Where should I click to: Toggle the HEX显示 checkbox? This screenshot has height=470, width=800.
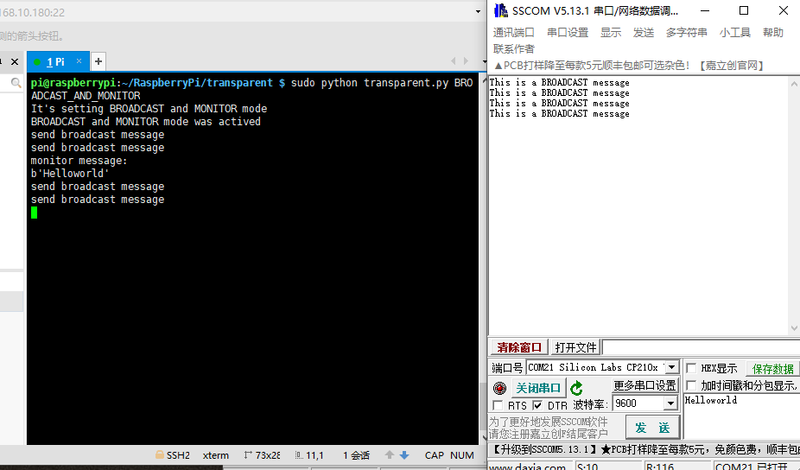pyautogui.click(x=691, y=368)
